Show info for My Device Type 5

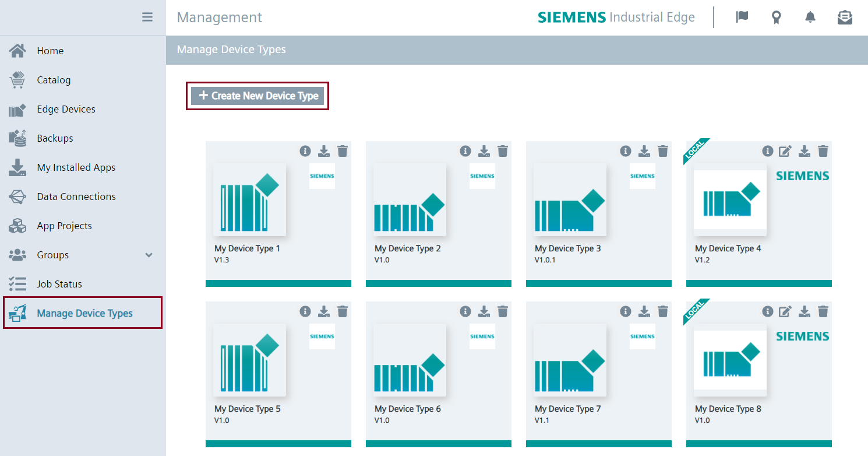pyautogui.click(x=305, y=311)
